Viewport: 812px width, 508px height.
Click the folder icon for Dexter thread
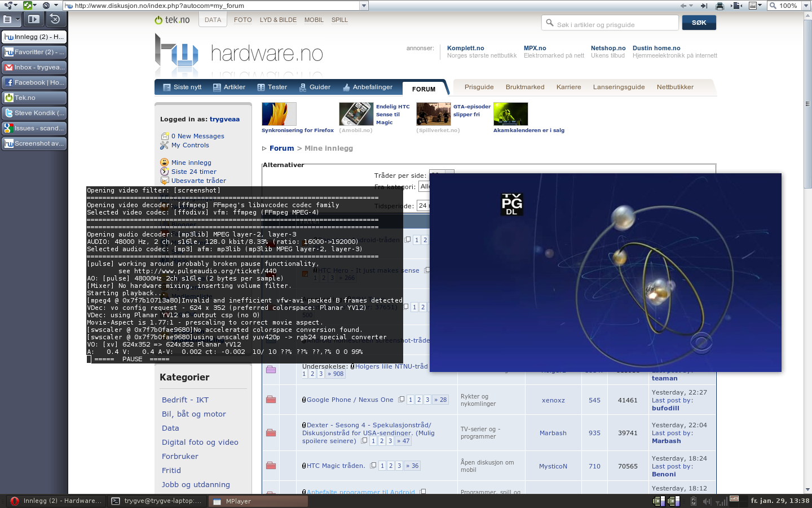point(271,432)
